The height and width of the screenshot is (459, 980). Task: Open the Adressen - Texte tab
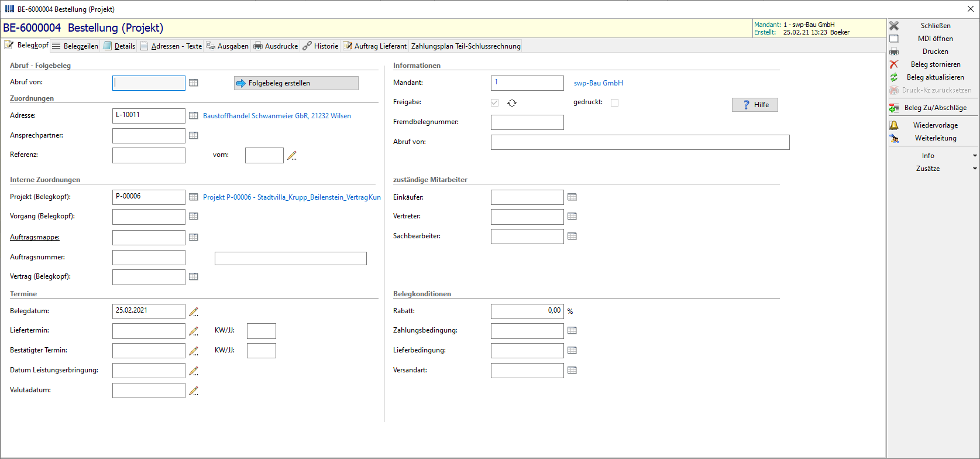[171, 46]
